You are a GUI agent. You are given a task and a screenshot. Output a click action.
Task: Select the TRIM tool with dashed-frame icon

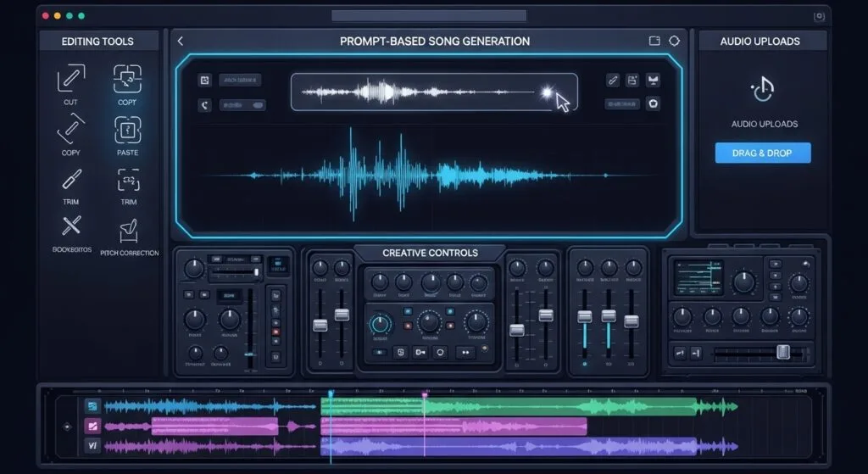[x=129, y=181]
